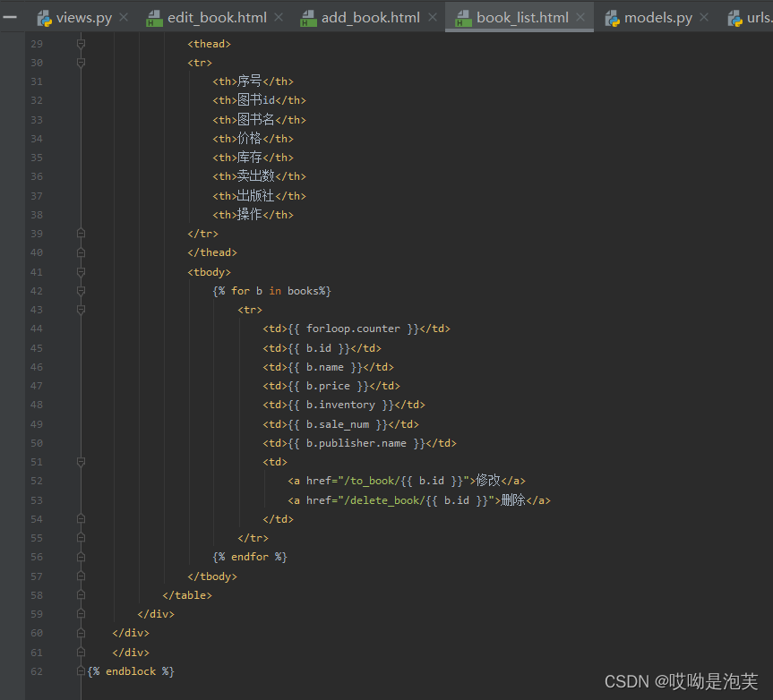Close the add_book.html tab
The width and height of the screenshot is (773, 700).
coord(433,17)
